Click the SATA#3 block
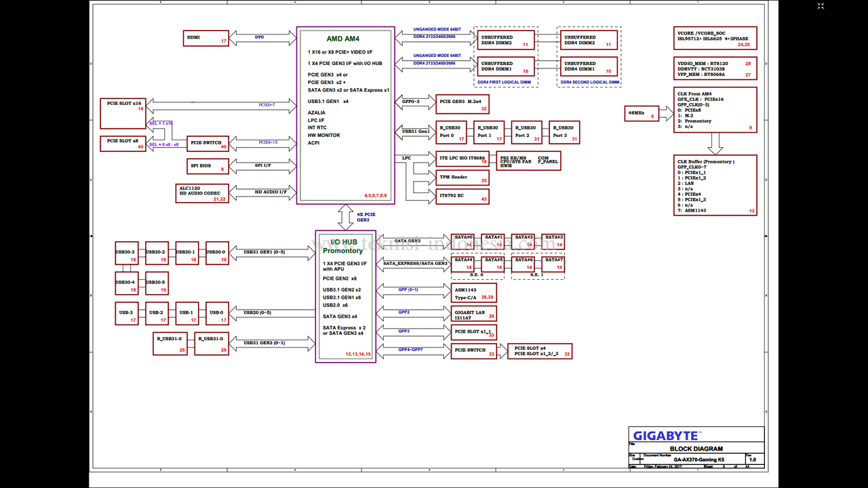 tap(554, 241)
